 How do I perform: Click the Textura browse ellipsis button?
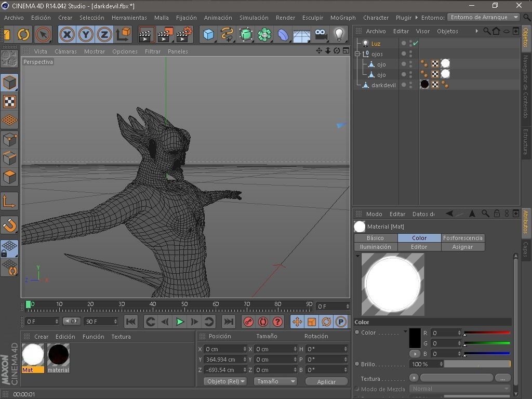tap(503, 378)
